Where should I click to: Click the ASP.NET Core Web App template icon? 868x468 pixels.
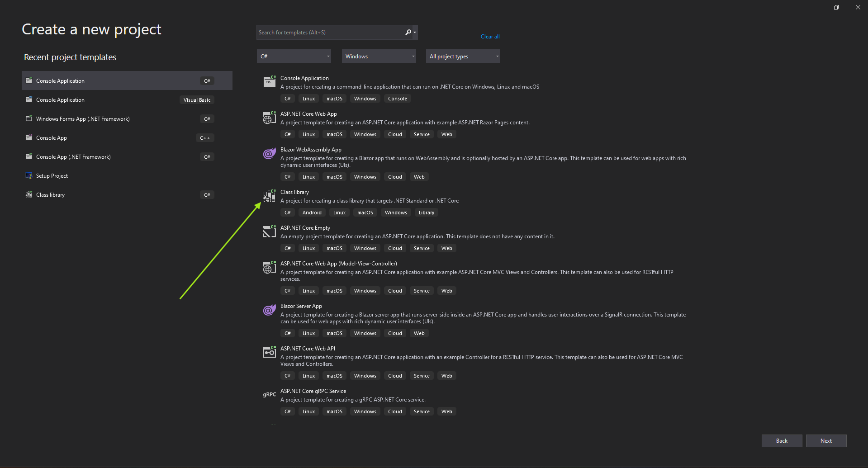(270, 118)
